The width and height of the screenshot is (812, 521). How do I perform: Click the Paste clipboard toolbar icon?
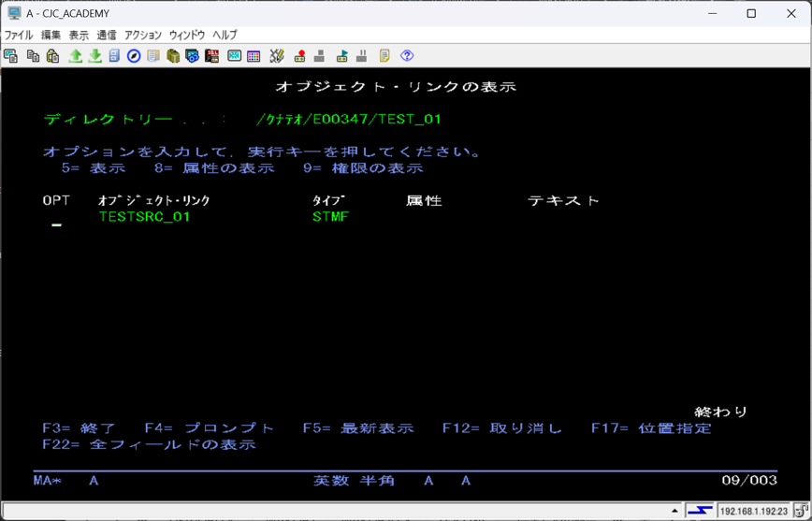52,56
